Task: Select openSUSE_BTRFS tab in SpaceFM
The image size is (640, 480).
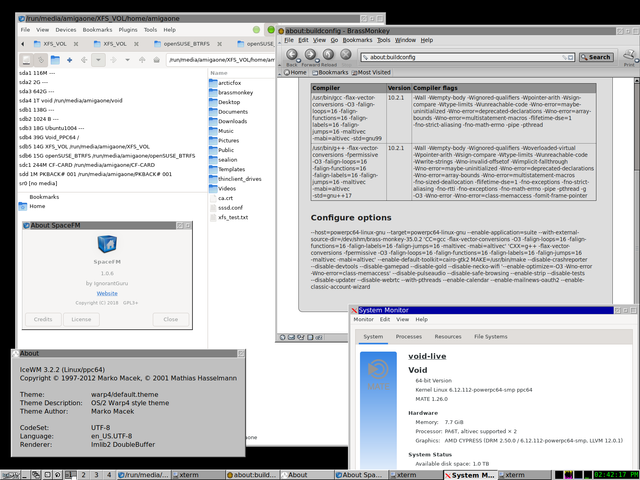Action: click(x=187, y=44)
